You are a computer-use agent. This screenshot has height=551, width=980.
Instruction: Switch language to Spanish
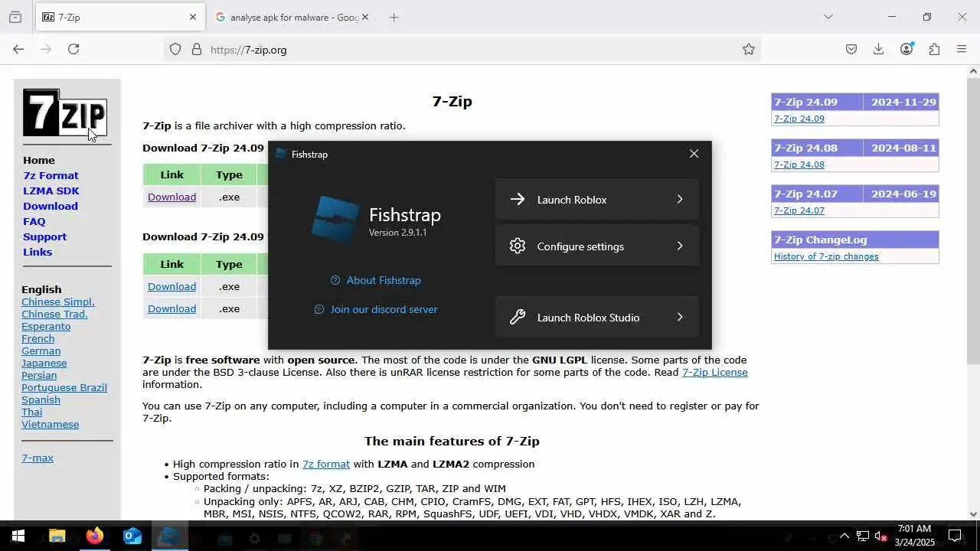point(41,399)
